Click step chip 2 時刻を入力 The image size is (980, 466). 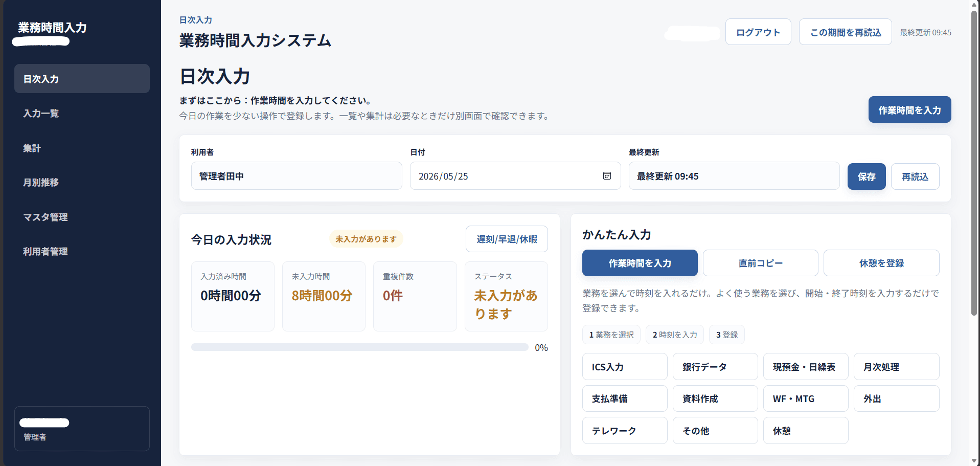675,335
